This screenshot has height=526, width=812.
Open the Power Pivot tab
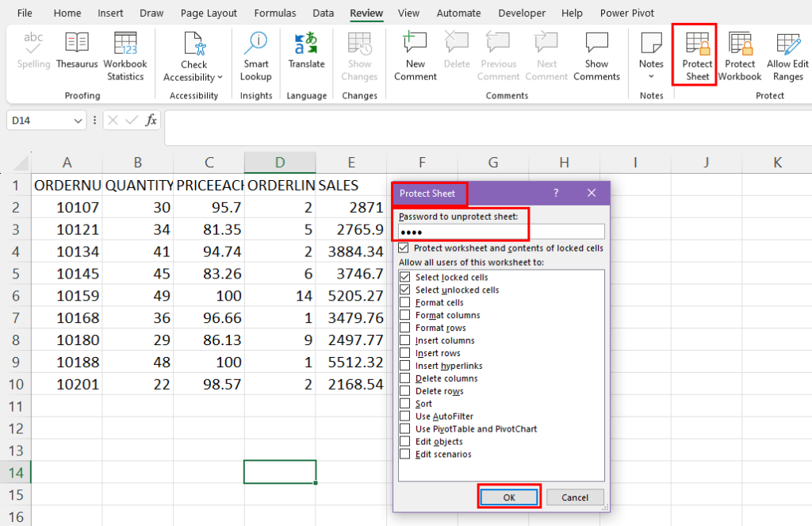click(x=626, y=13)
